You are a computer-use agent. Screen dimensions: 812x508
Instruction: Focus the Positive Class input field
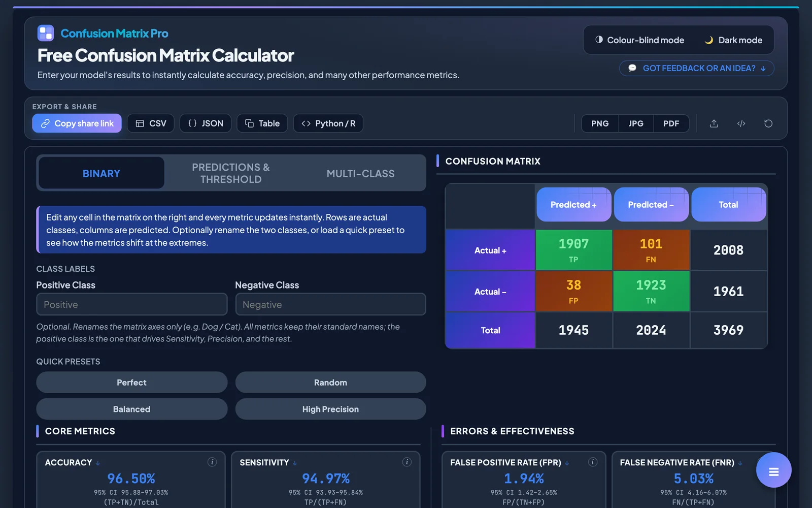tap(132, 304)
